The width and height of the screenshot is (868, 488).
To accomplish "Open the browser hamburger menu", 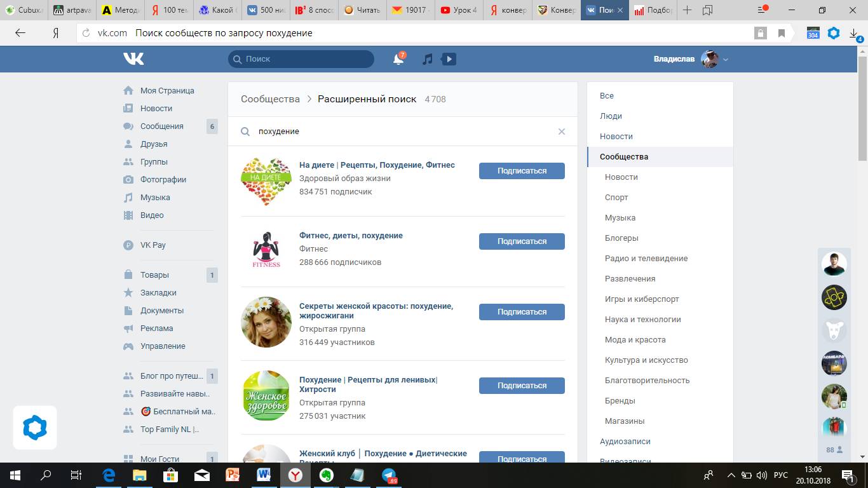I will pos(763,10).
